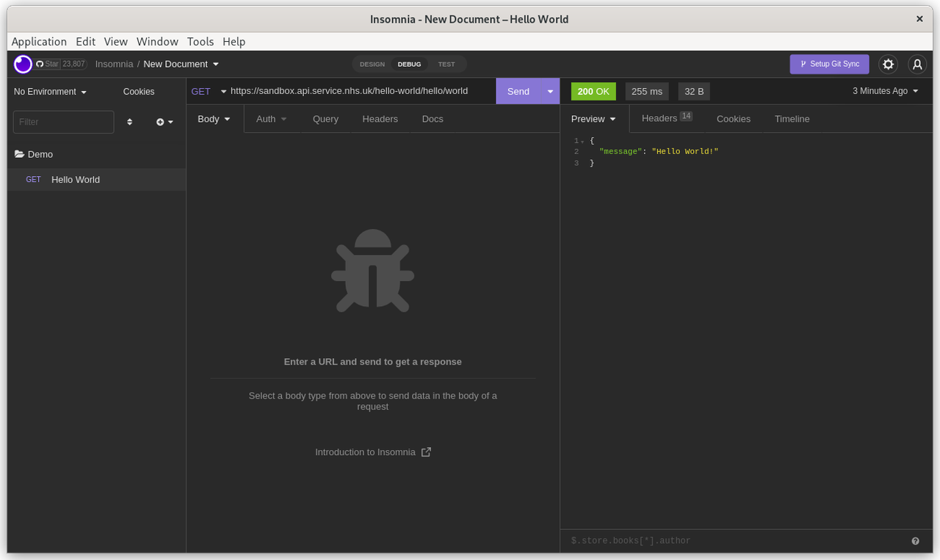The width and height of the screenshot is (940, 560).
Task: Click the Insomnia breadcrumb link
Action: [x=114, y=64]
